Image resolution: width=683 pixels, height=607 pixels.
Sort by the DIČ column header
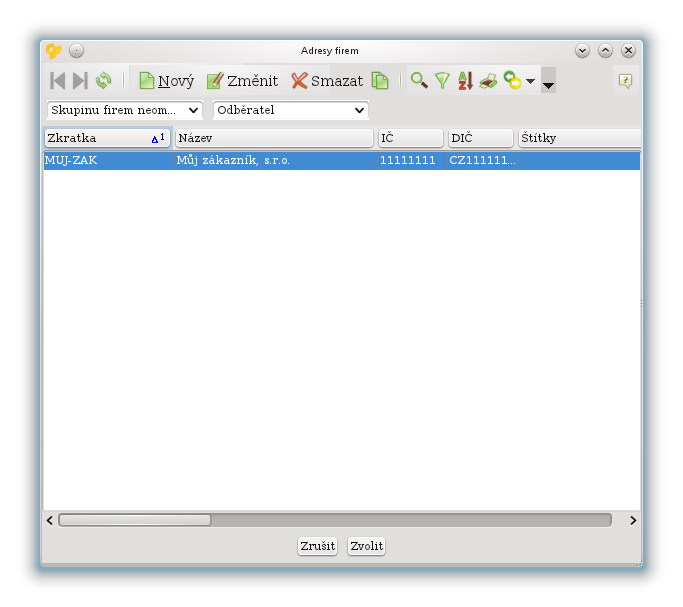coord(480,138)
